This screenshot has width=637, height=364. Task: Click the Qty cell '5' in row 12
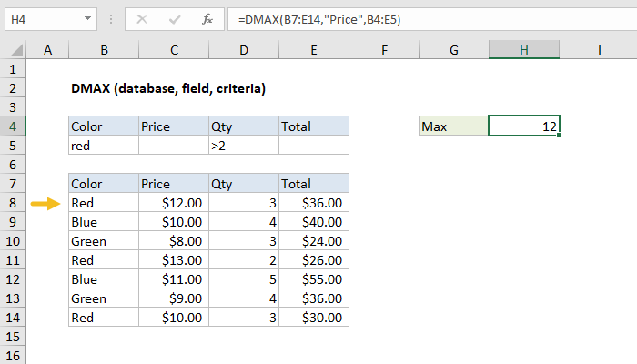[244, 279]
